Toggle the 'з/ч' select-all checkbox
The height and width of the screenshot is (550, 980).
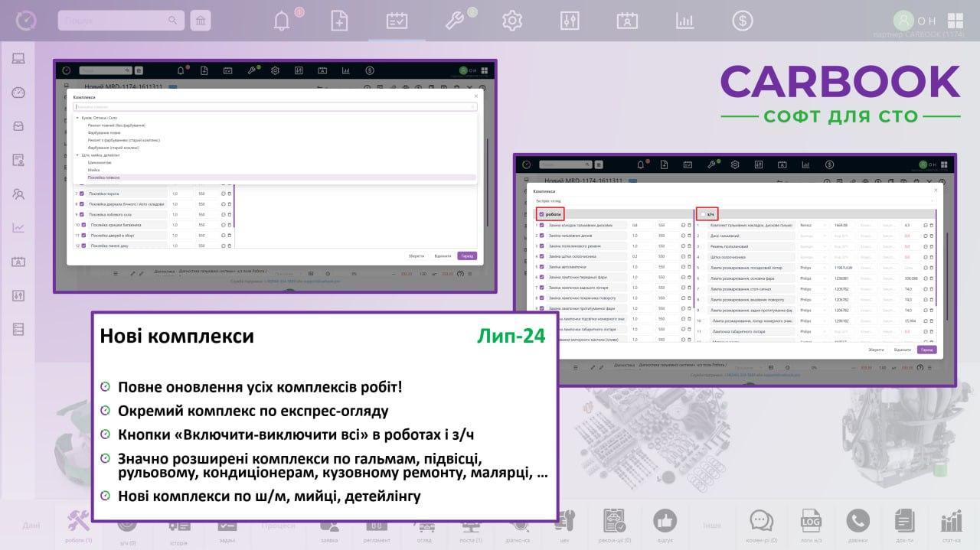coord(703,215)
